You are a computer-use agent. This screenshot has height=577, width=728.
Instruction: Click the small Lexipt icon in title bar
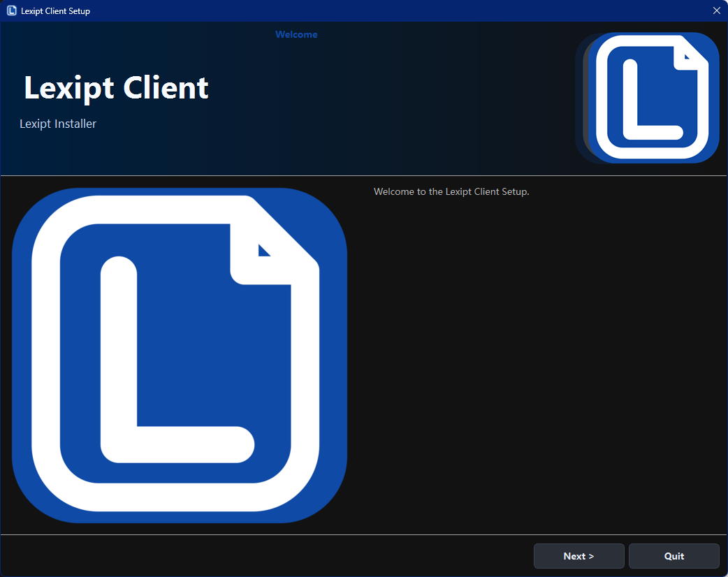[x=11, y=10]
